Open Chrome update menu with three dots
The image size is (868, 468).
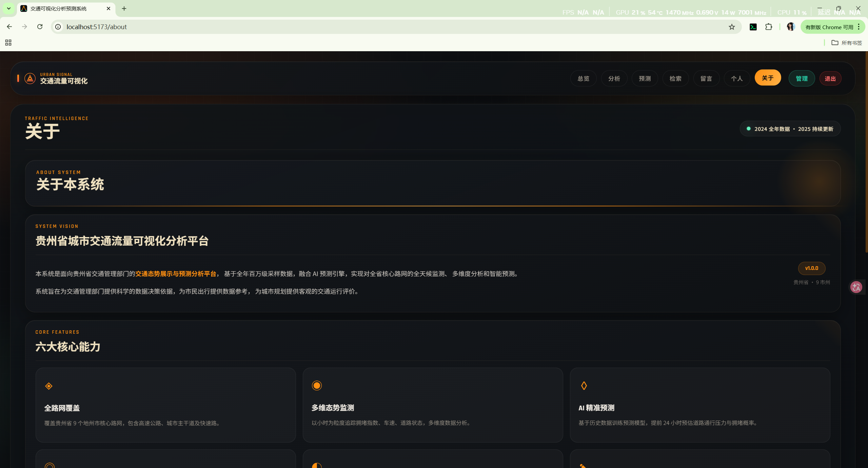[x=859, y=27]
